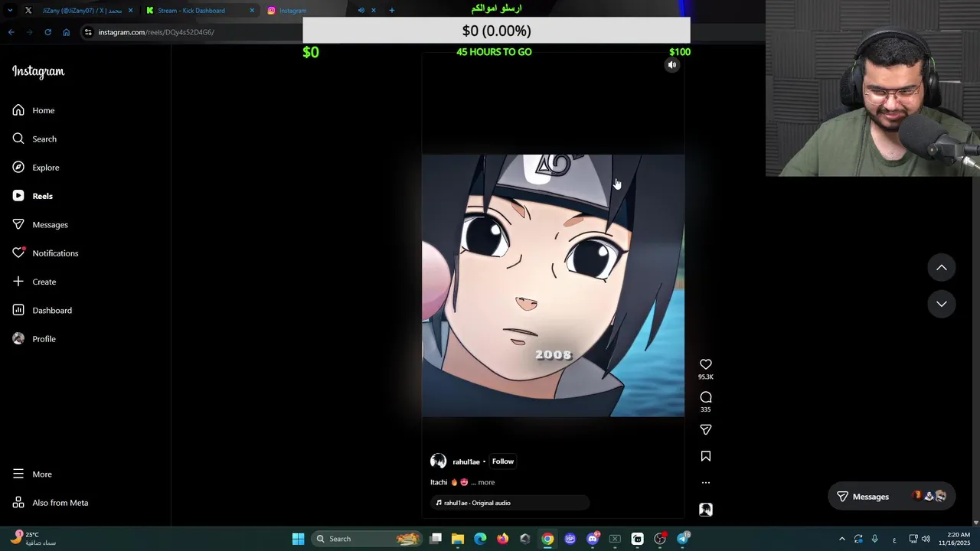Open reel more options three dots

click(x=706, y=483)
